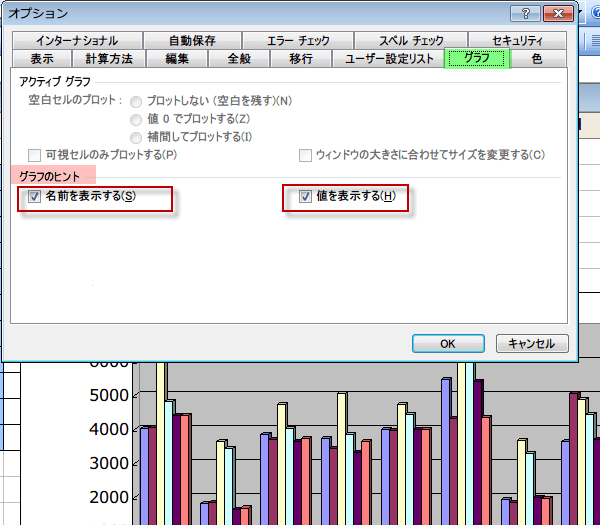Viewport: 600px width, 525px height.
Task: Select 値 0 でプロットする radio button
Action: (136, 119)
